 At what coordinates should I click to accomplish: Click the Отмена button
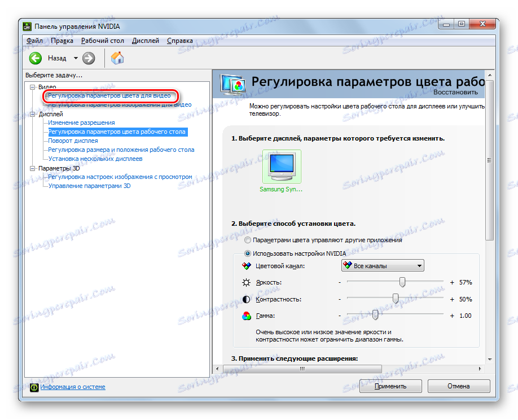[459, 386]
